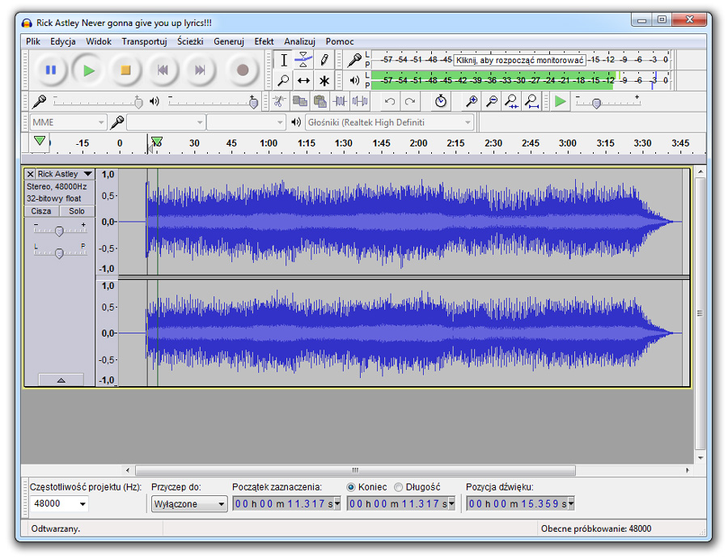Skip to end of track
Image resolution: width=728 pixels, height=560 pixels.
click(200, 70)
